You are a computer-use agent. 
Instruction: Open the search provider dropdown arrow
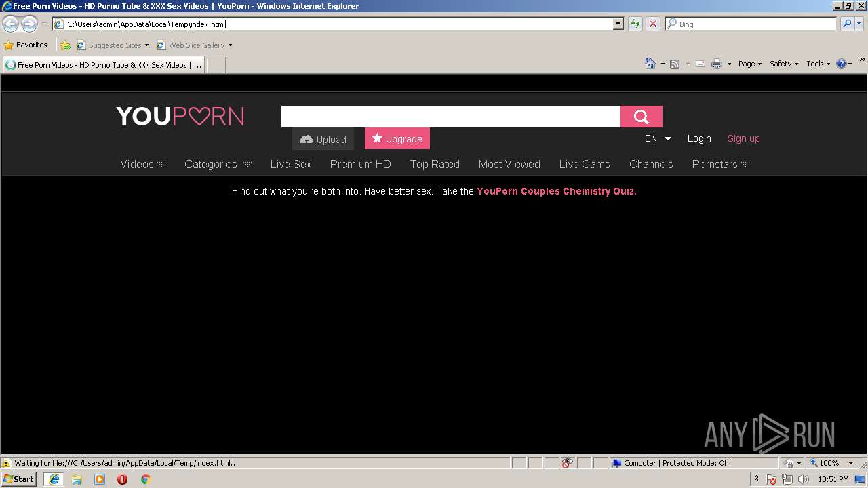click(x=860, y=24)
